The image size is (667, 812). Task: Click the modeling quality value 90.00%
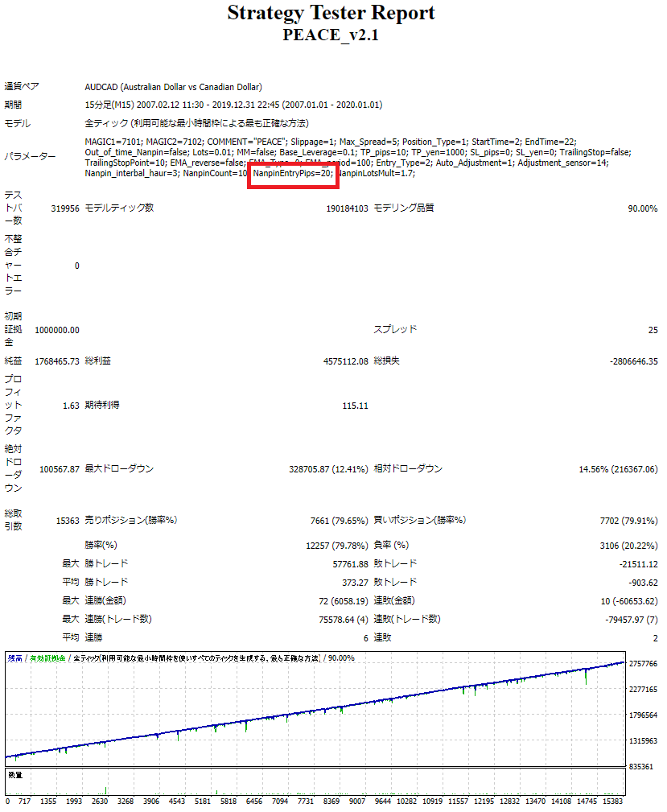[x=642, y=208]
